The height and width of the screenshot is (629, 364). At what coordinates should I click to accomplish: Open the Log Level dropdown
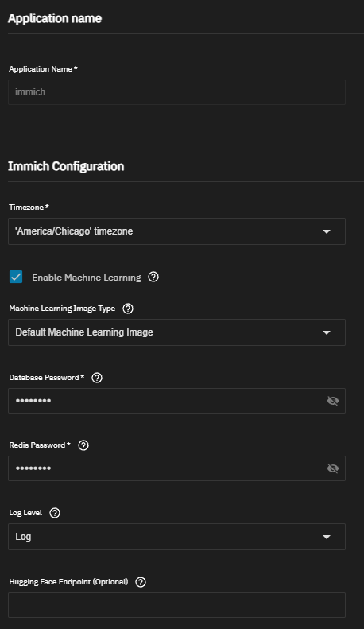point(176,537)
